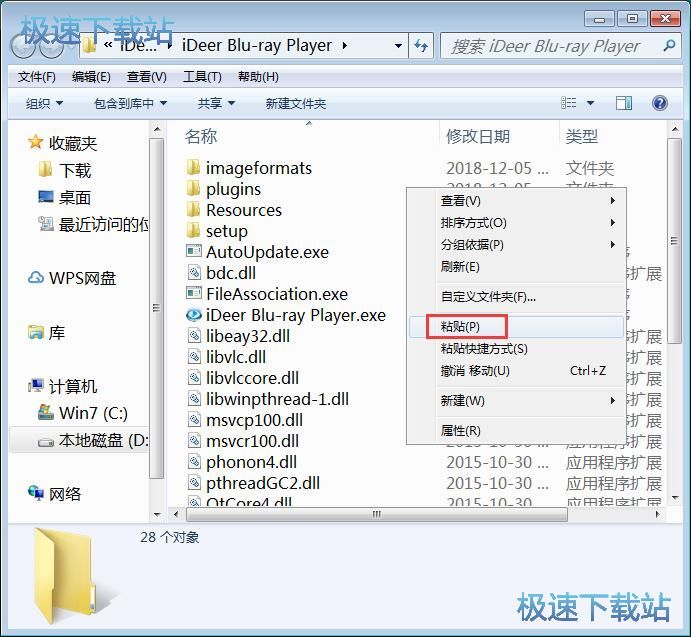Choose 粘贴快捷方式(S) in context menu

click(516, 349)
